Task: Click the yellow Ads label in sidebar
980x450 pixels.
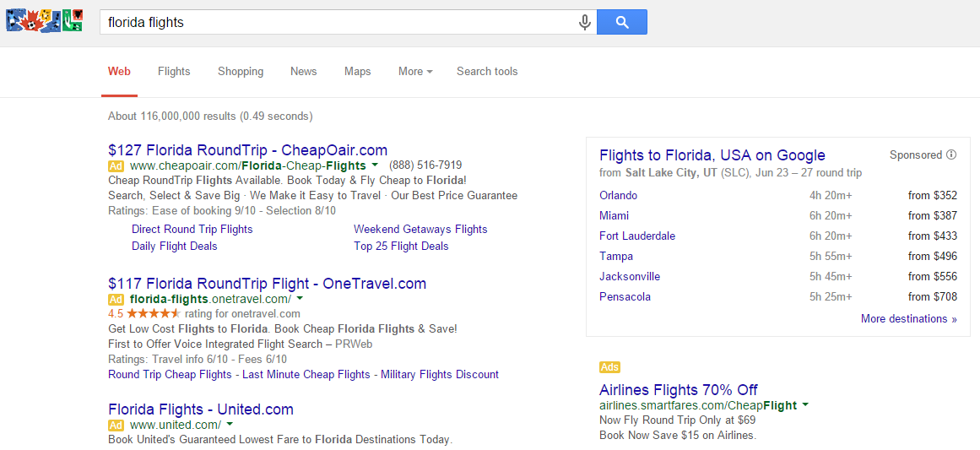Action: (609, 367)
